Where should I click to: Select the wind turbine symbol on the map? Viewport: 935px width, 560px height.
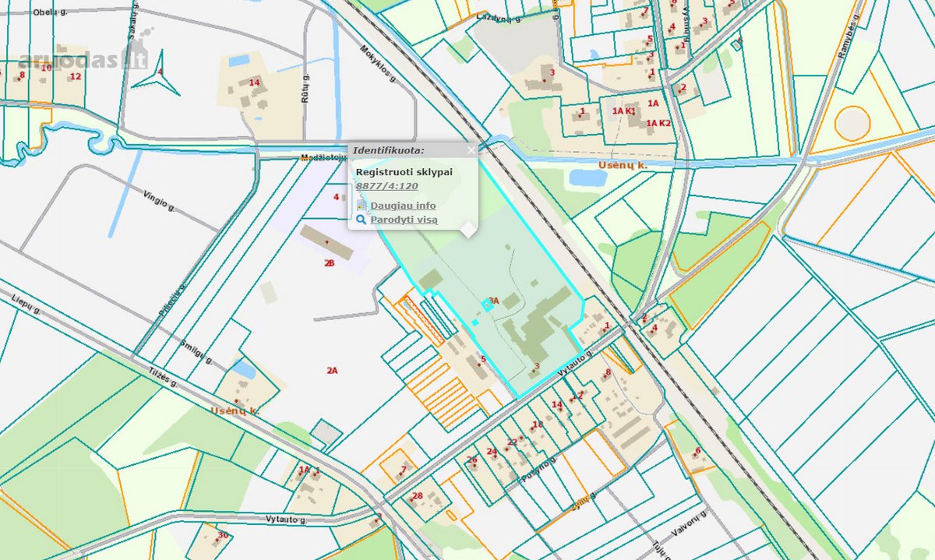click(x=161, y=73)
